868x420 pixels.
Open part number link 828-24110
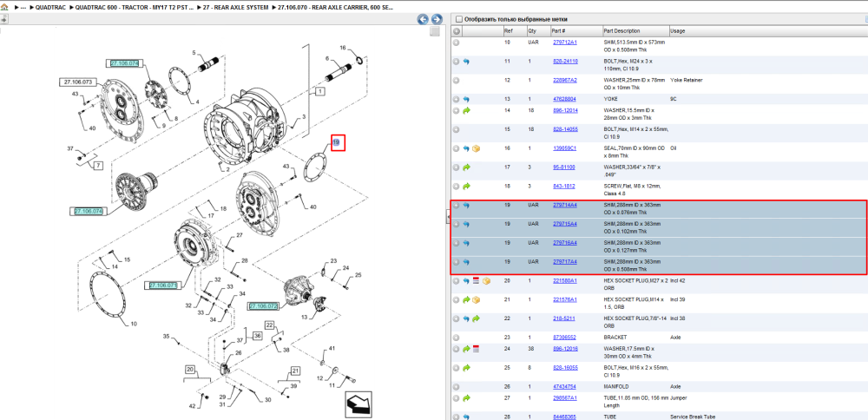pyautogui.click(x=565, y=61)
